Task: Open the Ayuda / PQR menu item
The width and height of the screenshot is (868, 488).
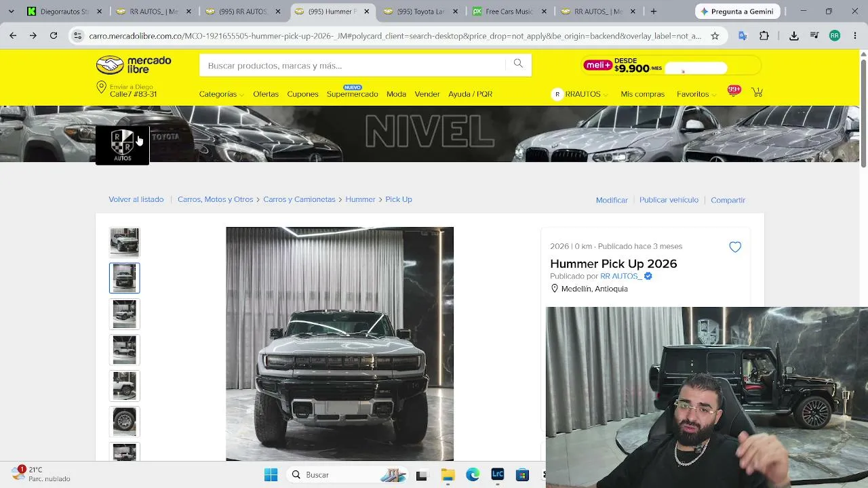Action: coord(470,94)
